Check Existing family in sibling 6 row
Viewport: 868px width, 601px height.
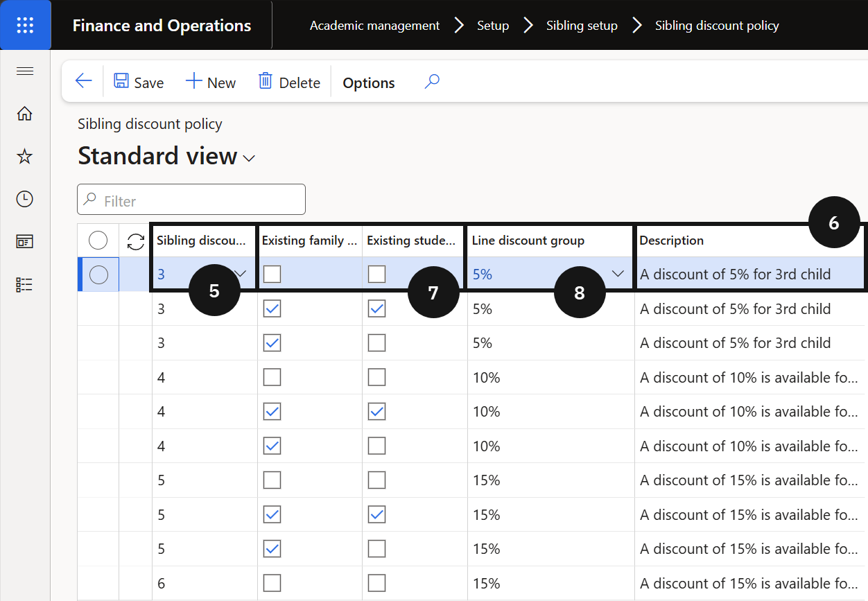pos(272,583)
